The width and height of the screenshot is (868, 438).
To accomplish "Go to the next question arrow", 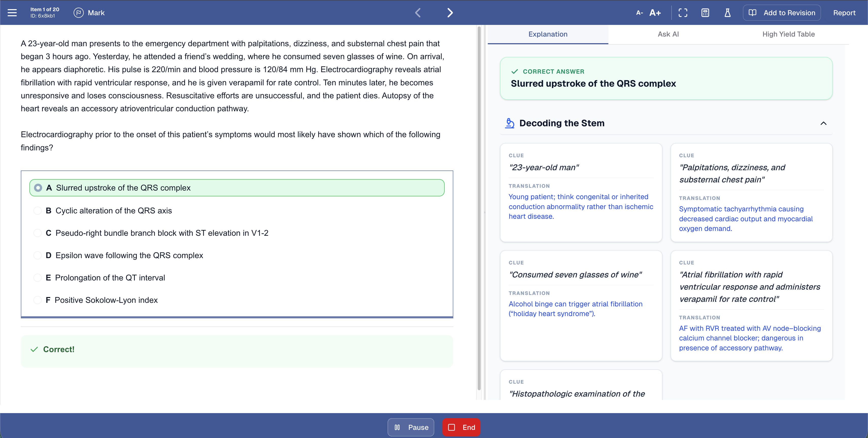I will pyautogui.click(x=449, y=13).
